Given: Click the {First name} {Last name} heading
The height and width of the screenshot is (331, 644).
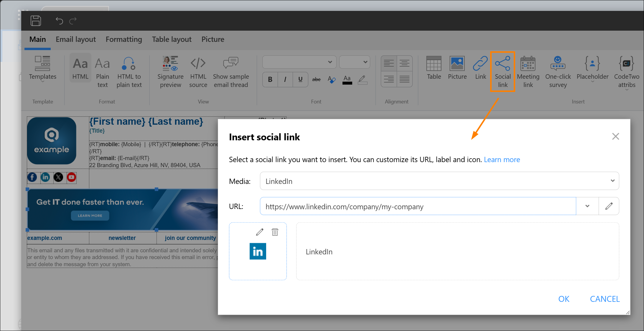Looking at the screenshot, I should [x=146, y=121].
